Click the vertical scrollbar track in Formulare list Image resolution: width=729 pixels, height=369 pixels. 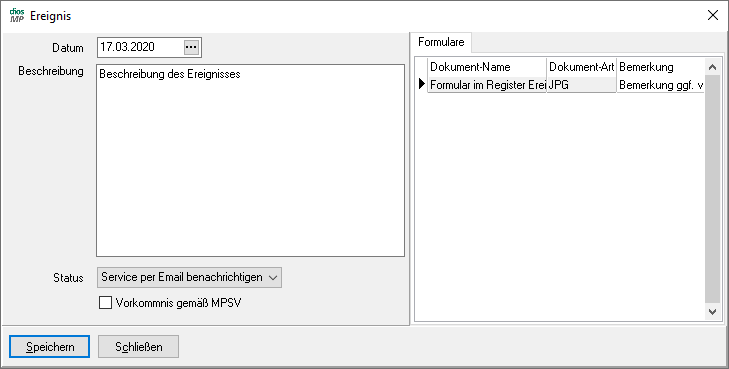coord(712,190)
